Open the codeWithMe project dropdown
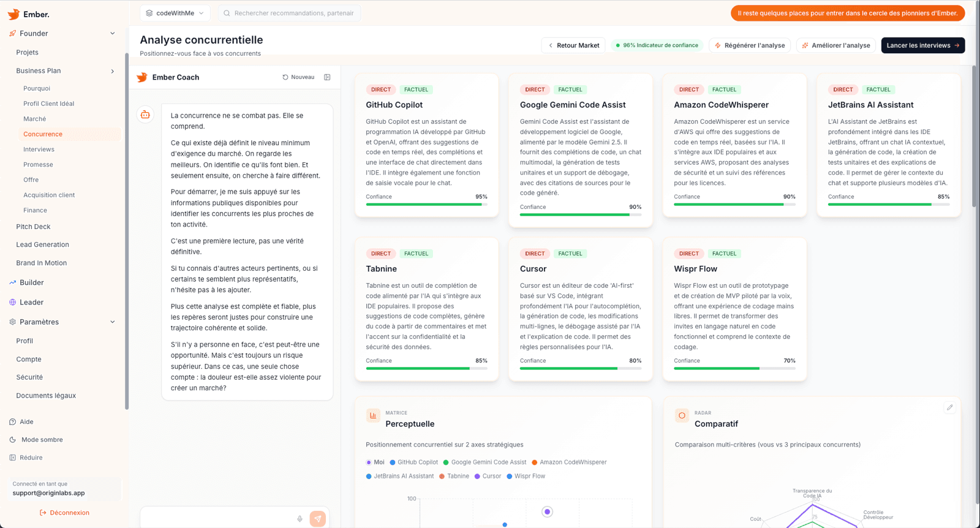 point(175,13)
